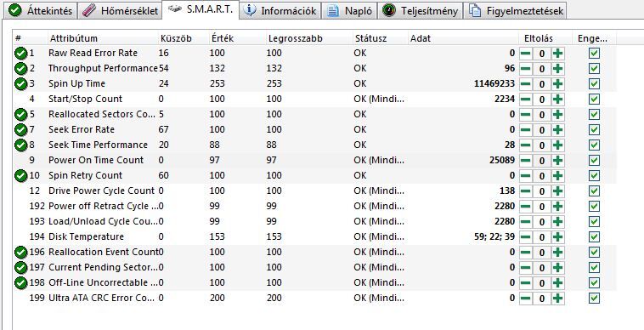Viewport: 644px width, 330px height.
Task: Sort by the Enge... column header
Action: [594, 38]
